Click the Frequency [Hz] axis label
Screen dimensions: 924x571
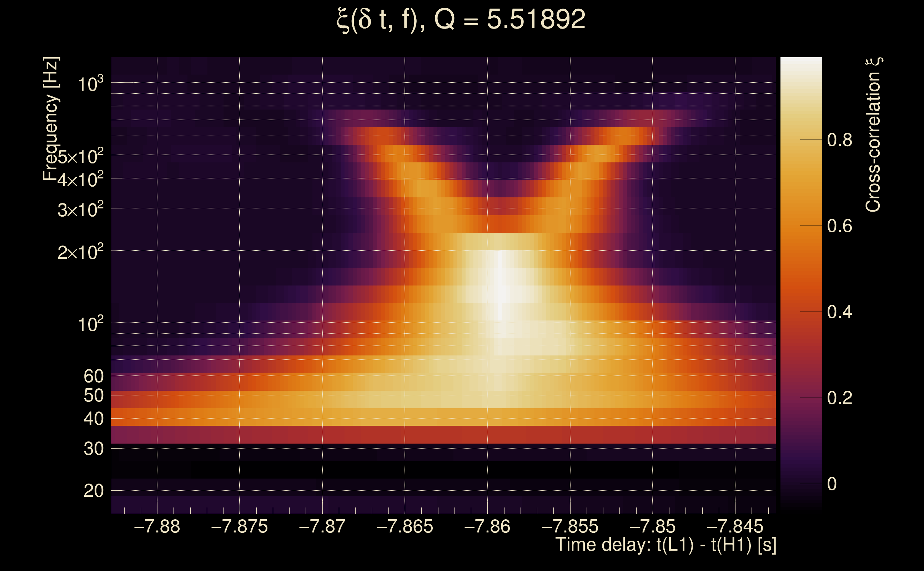tap(51, 119)
